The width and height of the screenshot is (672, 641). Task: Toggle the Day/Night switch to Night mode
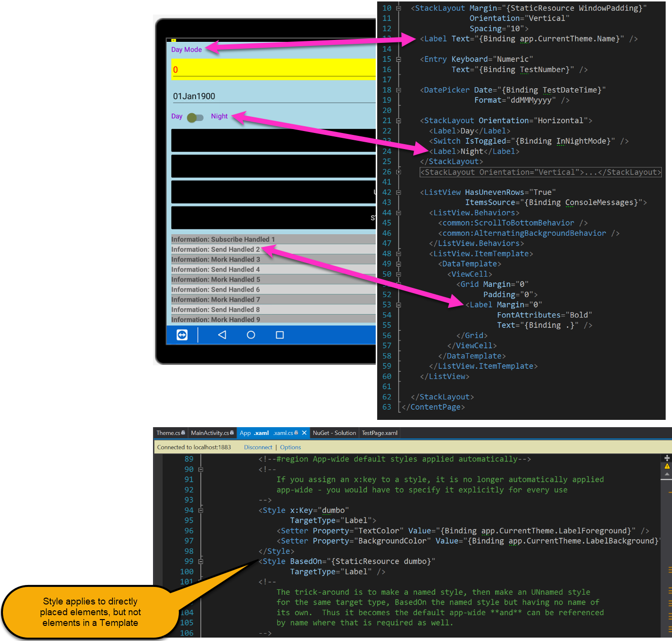coord(195,117)
